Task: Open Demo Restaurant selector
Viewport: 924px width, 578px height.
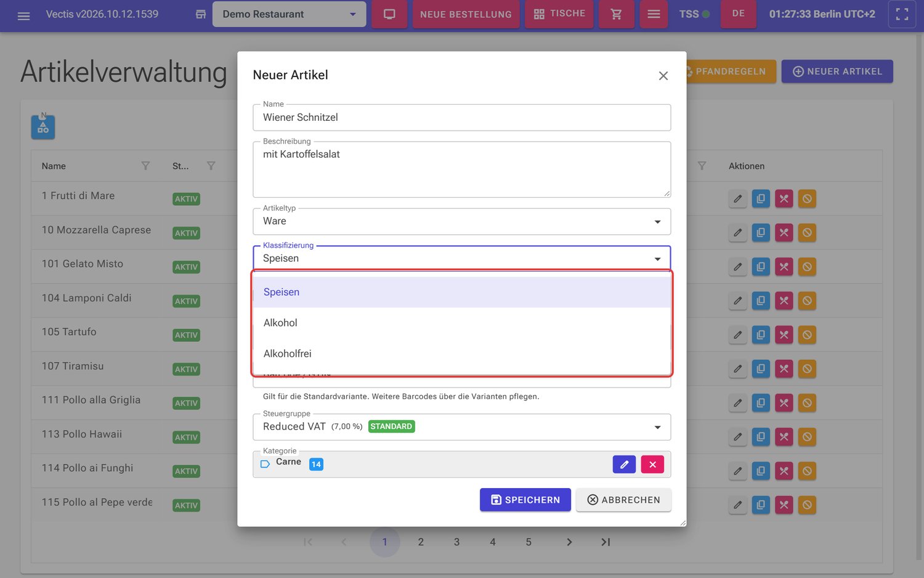Action: [x=289, y=14]
